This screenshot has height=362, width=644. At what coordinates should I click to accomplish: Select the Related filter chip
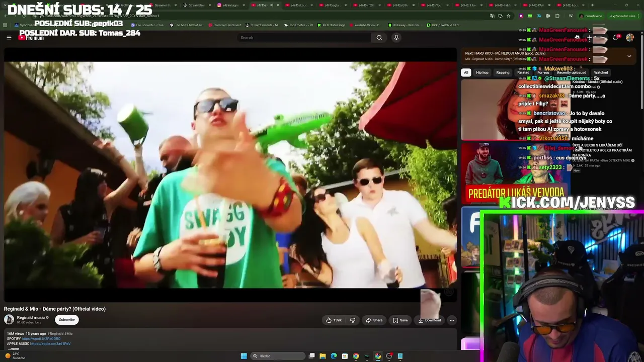(523, 72)
